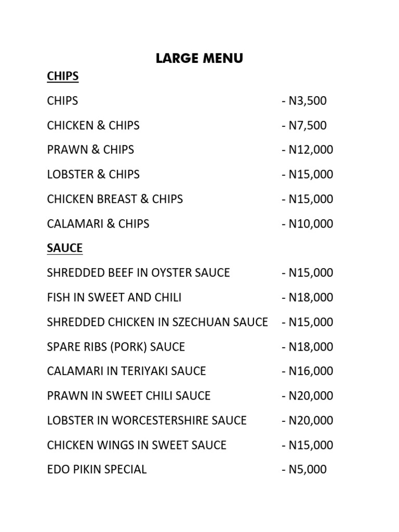
Task: Select SHREDDED CHICKEN IN SZECHUAN SAUCE
Action: [157, 322]
